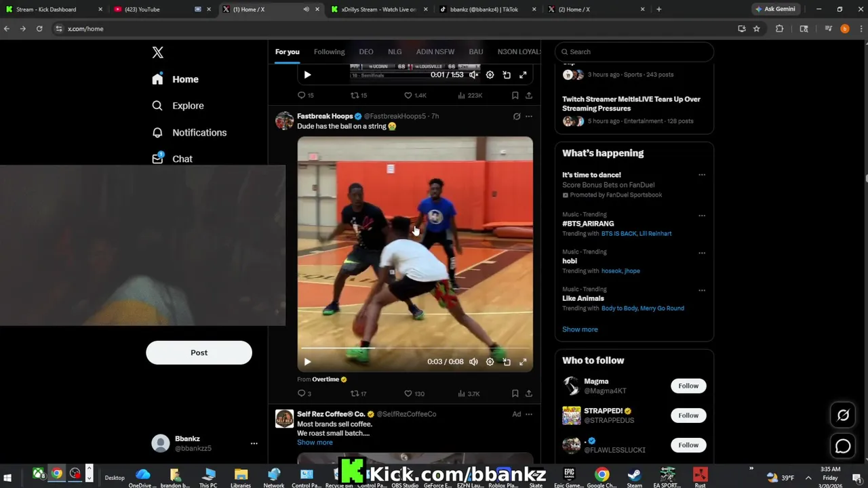Share the Fastbreak Hoops post
The image size is (868, 488).
[529, 394]
